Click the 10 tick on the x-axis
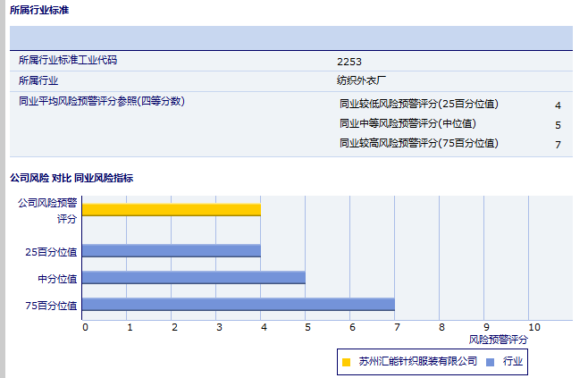 [533, 327]
